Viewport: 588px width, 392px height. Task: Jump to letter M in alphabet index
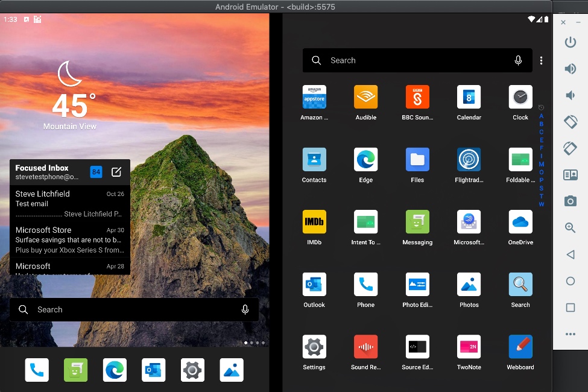tap(541, 164)
